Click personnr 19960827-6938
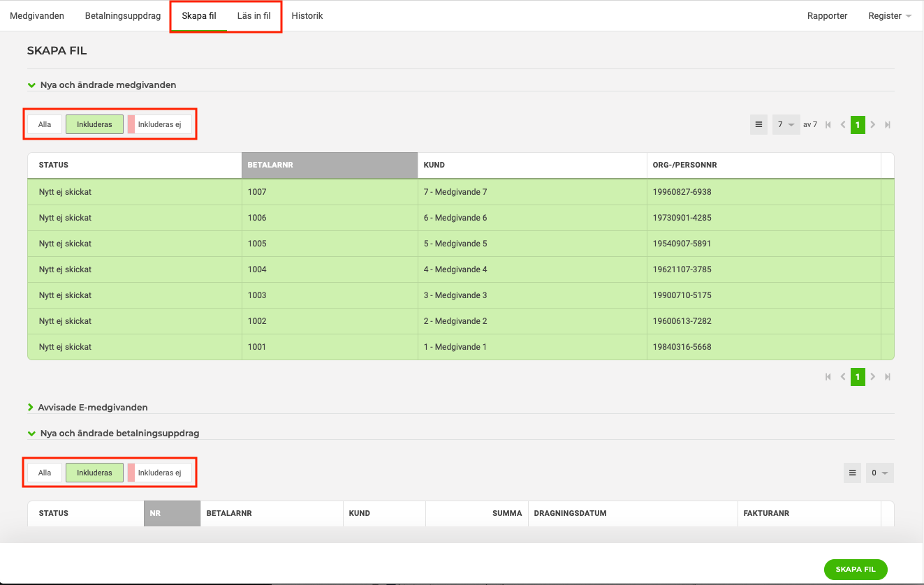 682,192
